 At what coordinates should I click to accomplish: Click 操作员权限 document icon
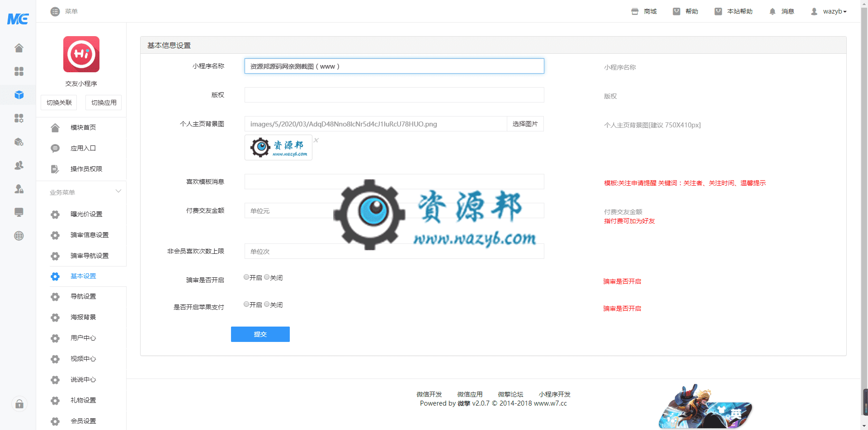[x=55, y=169]
